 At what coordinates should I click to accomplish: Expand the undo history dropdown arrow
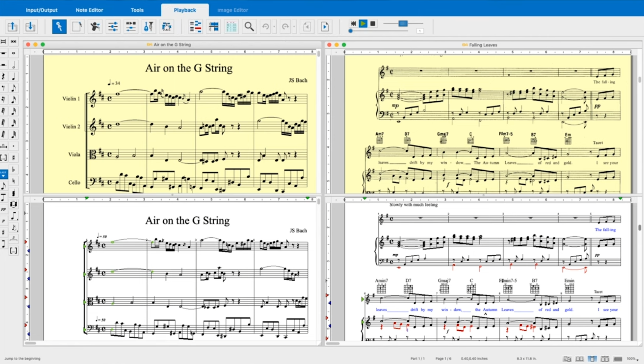click(x=274, y=27)
